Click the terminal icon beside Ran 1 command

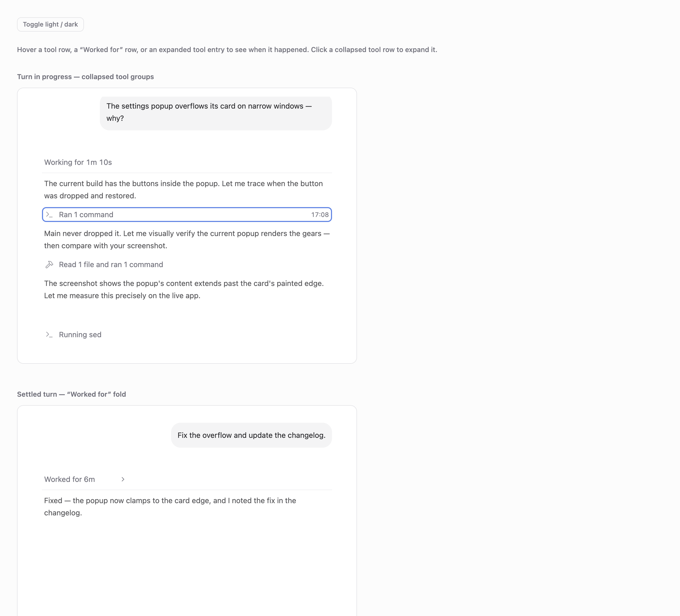pyautogui.click(x=50, y=215)
